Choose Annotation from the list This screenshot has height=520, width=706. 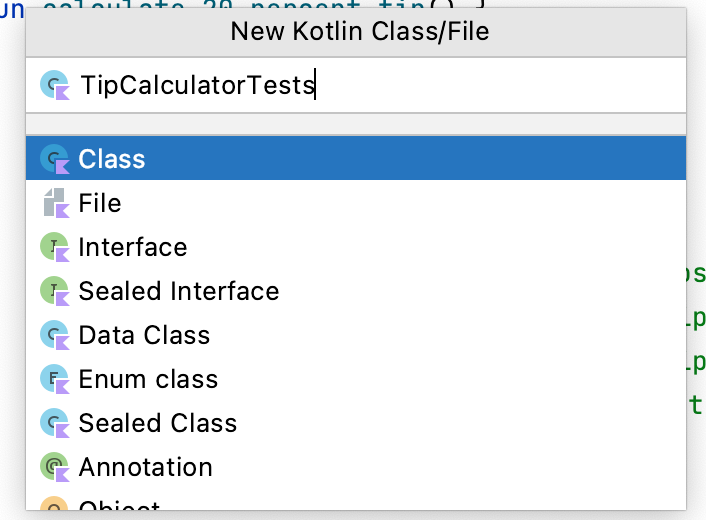coord(146,467)
